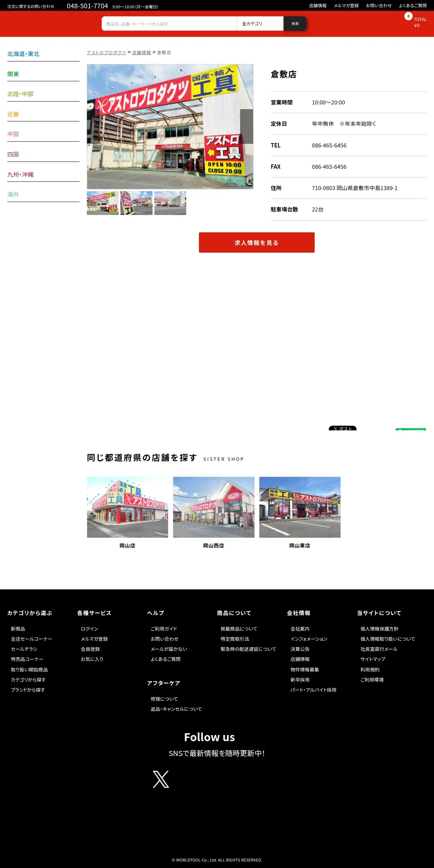Select the second store photo thumbnail

tap(136, 203)
